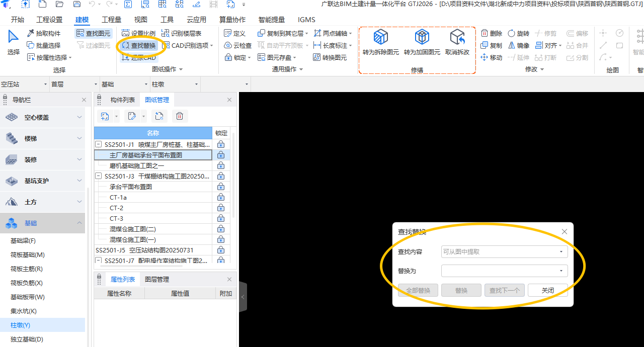Click 转换图元 convert element tool
The height and width of the screenshot is (347, 644).
point(330,57)
